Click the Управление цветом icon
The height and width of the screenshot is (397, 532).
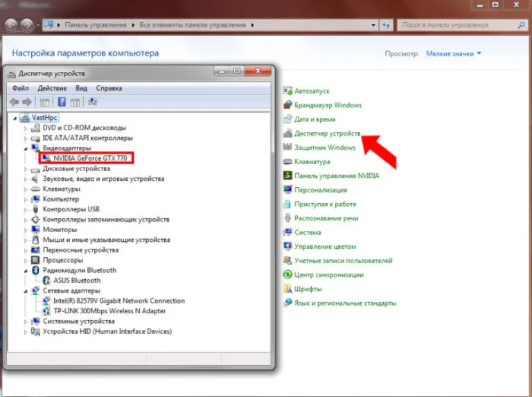tap(287, 247)
